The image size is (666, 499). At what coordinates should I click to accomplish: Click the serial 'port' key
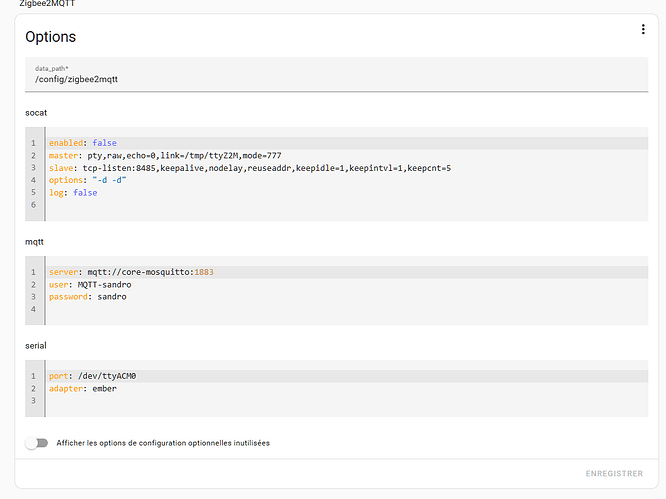tap(58, 376)
